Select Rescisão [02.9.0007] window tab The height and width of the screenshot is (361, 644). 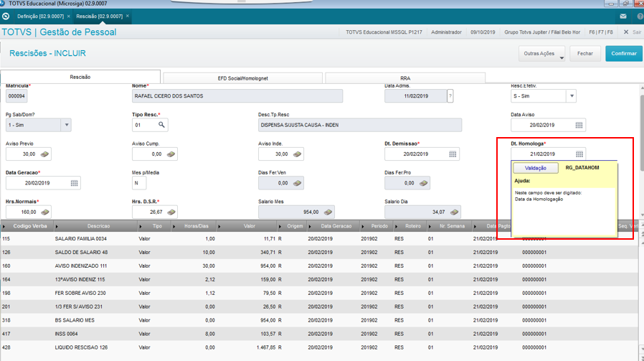tap(100, 17)
